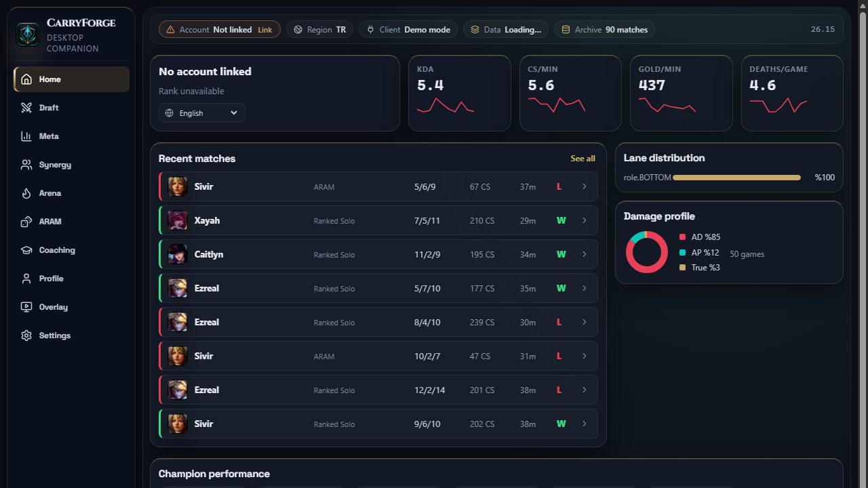Open Coaching via the graduation cap icon

[x=26, y=250]
